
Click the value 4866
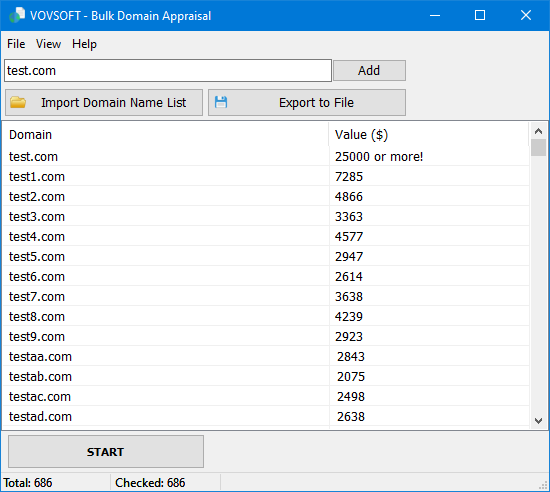349,196
